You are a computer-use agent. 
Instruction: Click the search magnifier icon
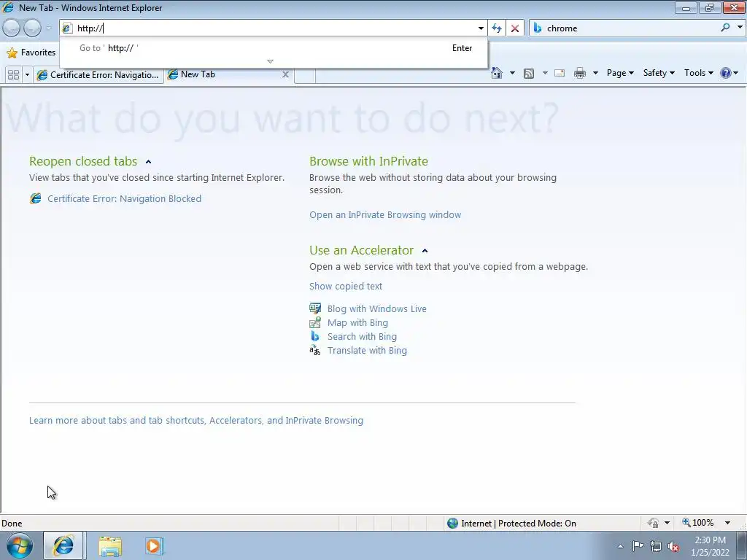tap(725, 28)
